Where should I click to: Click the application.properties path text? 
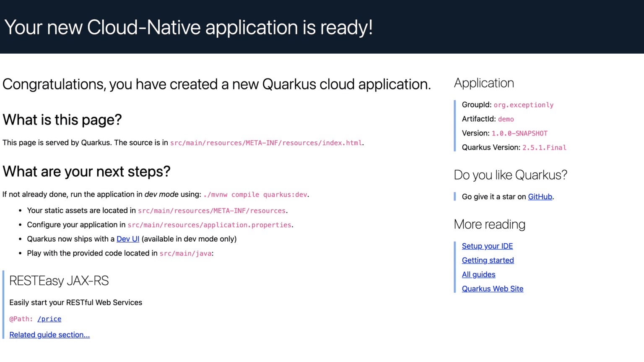click(209, 224)
